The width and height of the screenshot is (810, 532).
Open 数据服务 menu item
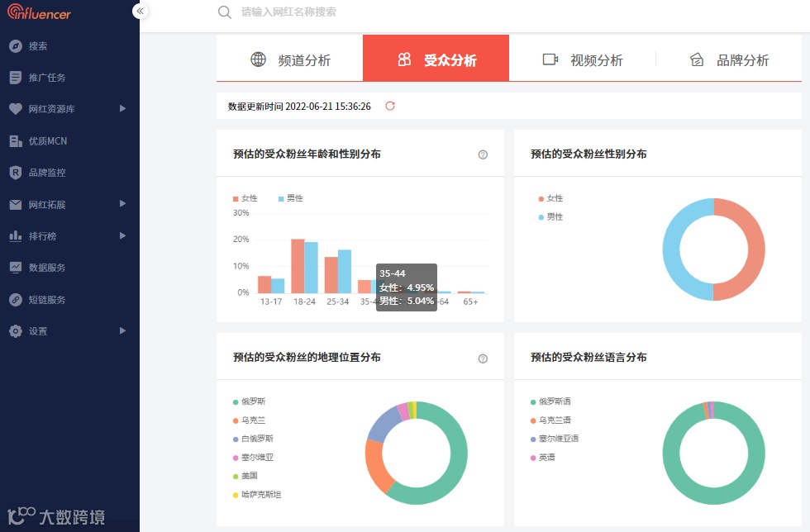pos(47,268)
